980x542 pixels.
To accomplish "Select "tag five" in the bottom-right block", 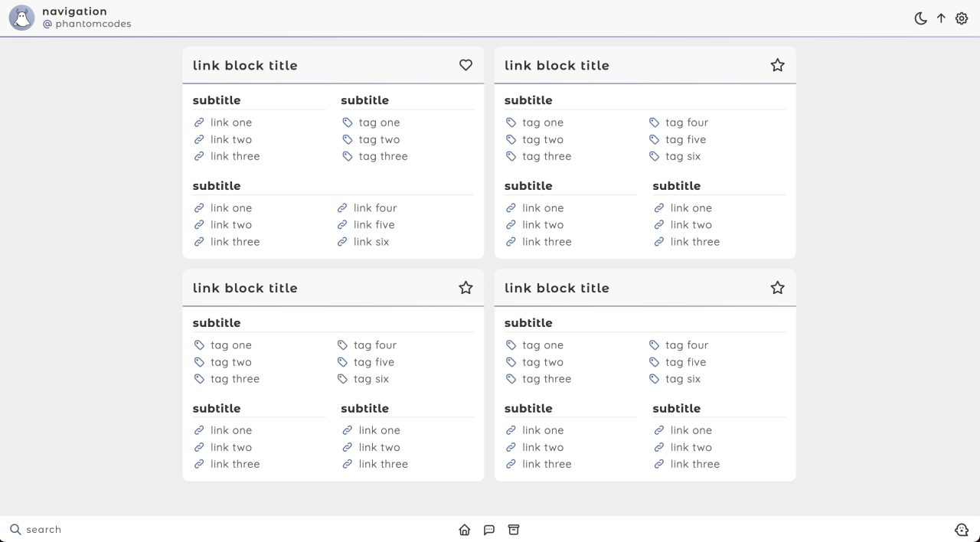I will (685, 362).
